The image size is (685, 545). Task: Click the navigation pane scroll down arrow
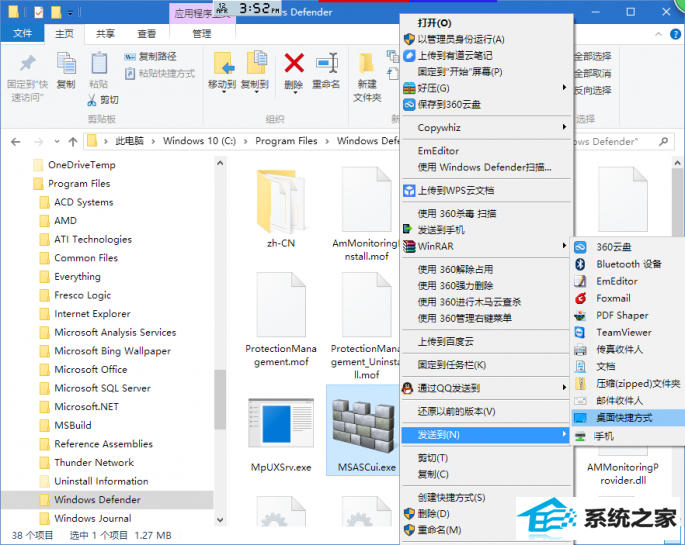pos(220,520)
